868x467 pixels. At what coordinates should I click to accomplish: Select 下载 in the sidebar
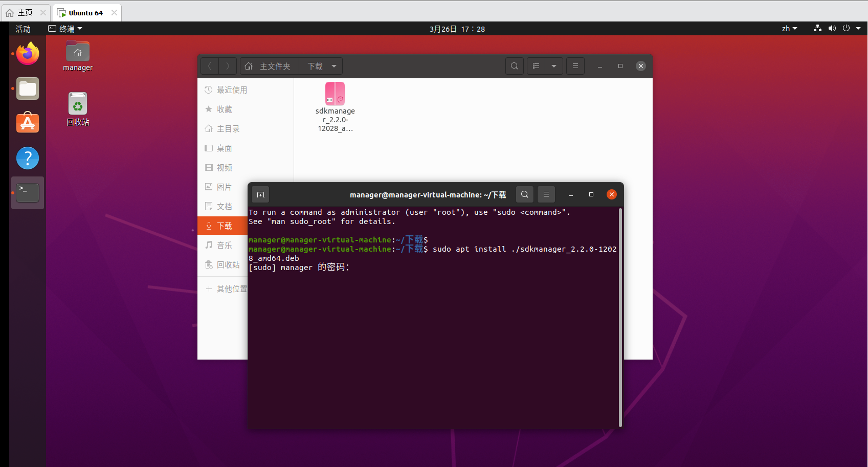[222, 226]
